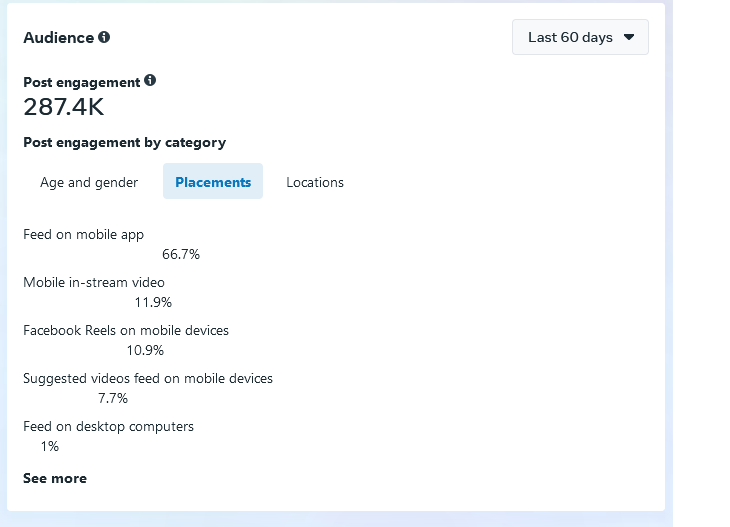730x527 pixels.
Task: Select Suggested videos feed on mobile devices
Action: 148,378
